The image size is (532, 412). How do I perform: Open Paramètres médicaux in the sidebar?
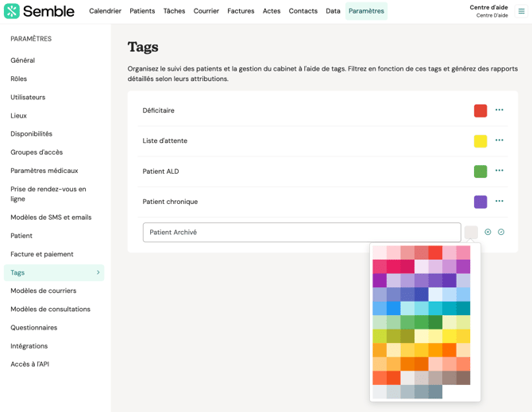pos(44,171)
